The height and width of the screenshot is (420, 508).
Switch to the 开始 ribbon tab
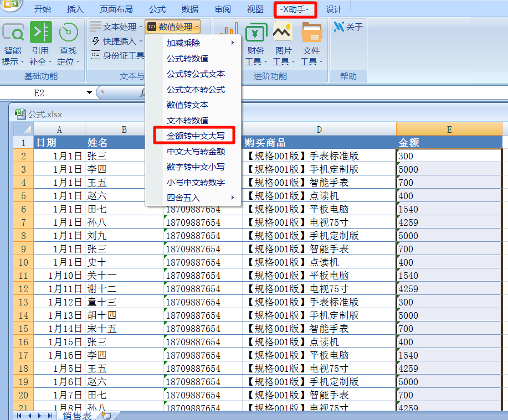(x=43, y=9)
